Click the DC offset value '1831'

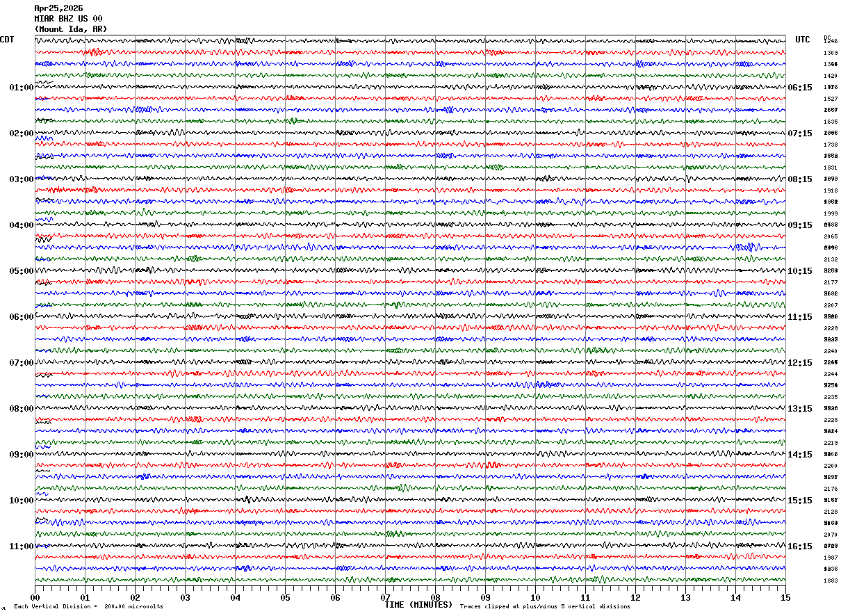(831, 168)
